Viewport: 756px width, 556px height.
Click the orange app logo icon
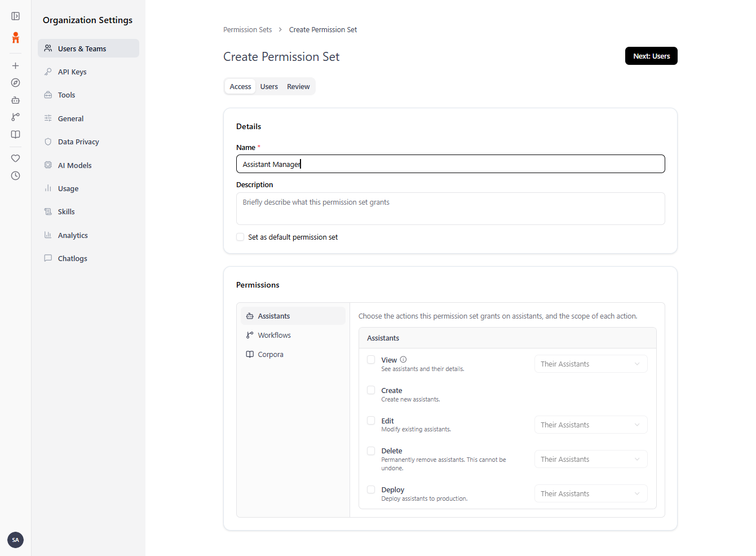coord(16,38)
